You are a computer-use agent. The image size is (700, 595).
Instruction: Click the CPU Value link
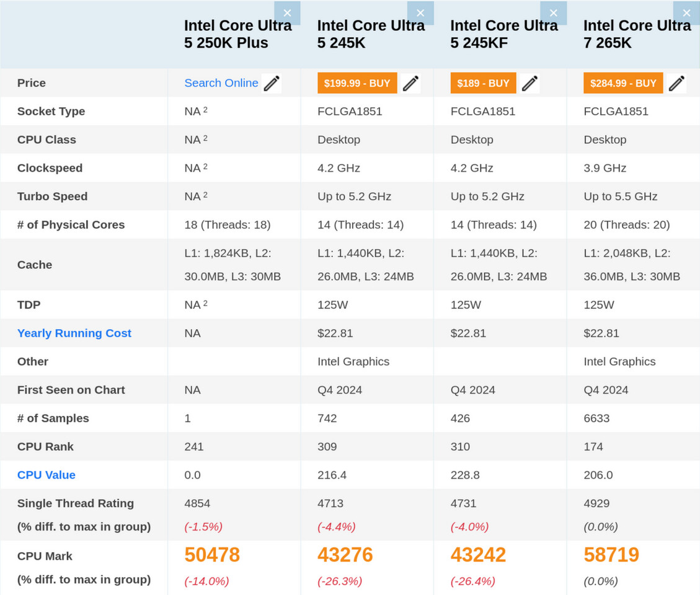pyautogui.click(x=46, y=475)
